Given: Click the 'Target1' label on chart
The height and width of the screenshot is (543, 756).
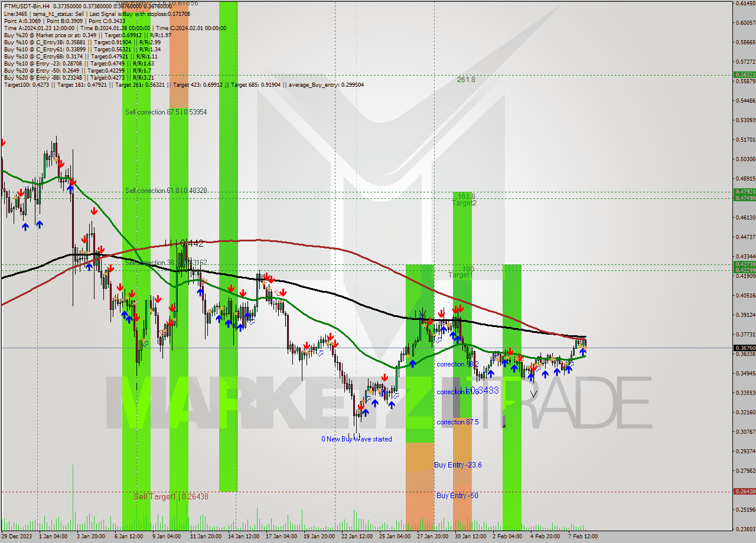Looking at the screenshot, I should pos(460,275).
